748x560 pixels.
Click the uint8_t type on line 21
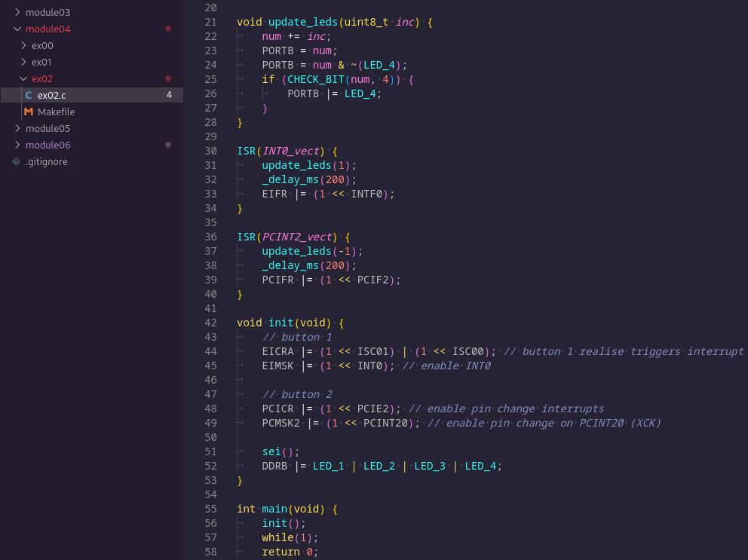[x=366, y=22]
